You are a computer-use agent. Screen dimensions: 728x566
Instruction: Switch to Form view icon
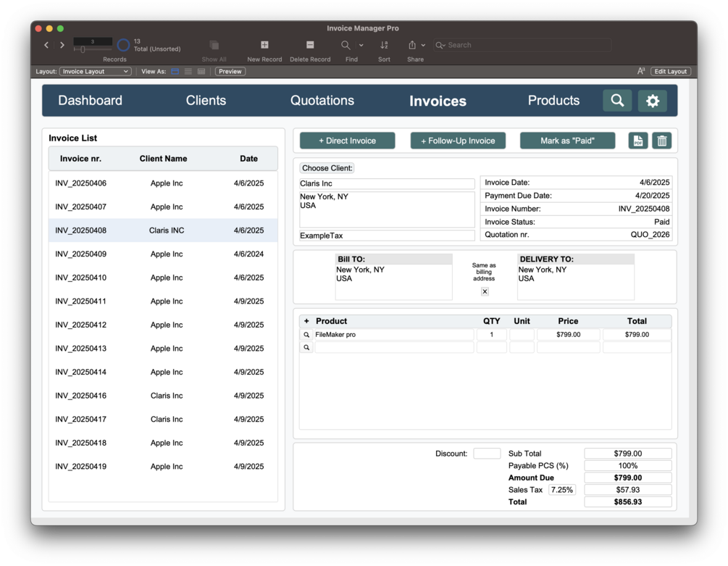click(x=175, y=72)
